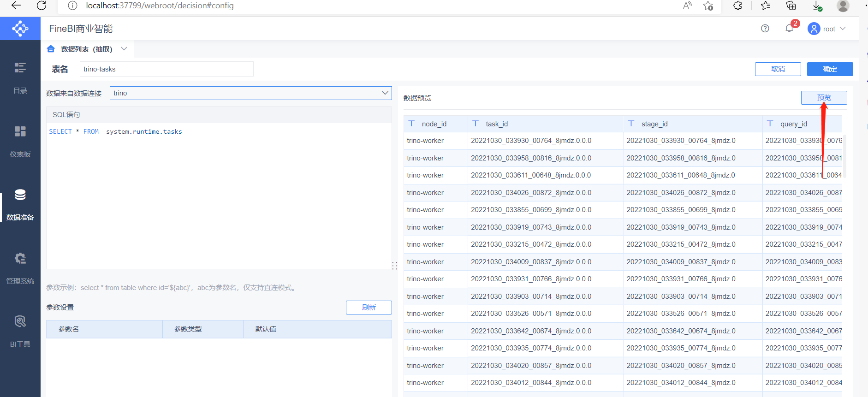
Task: Open the browser favorites list icon
Action: pos(766,6)
